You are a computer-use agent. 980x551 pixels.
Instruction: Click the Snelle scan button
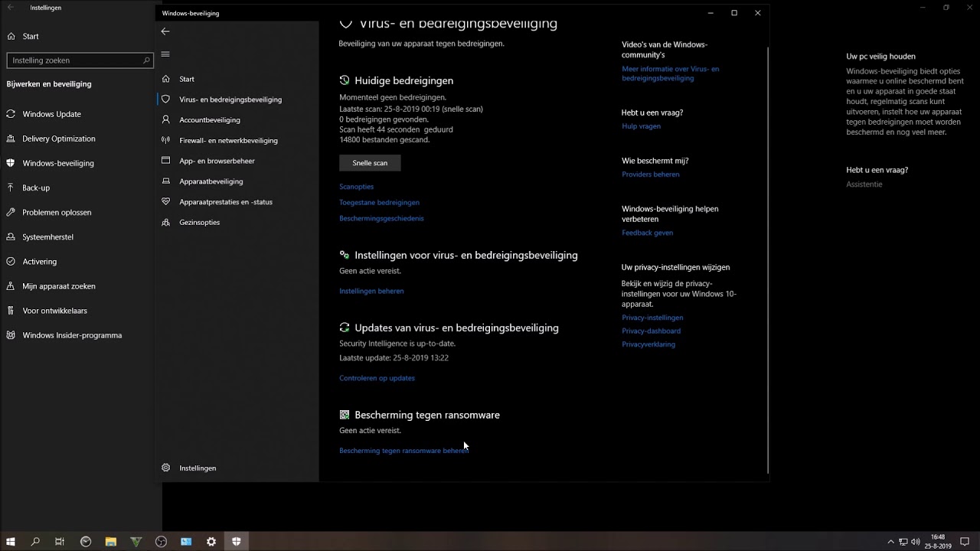click(370, 163)
